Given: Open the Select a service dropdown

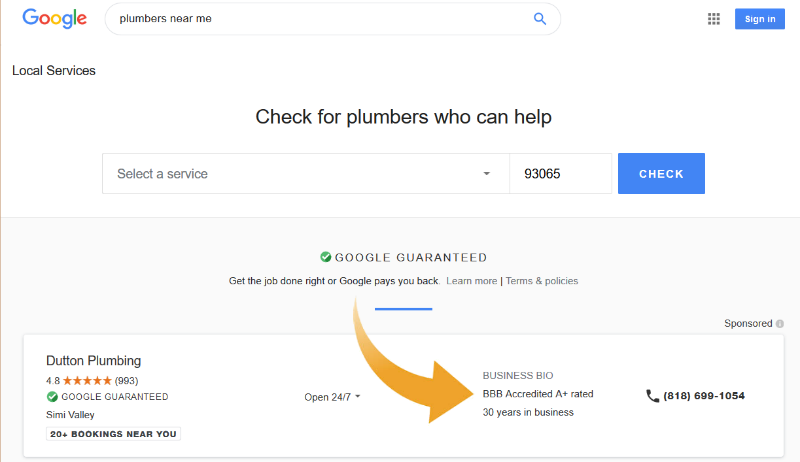Looking at the screenshot, I should tap(306, 173).
